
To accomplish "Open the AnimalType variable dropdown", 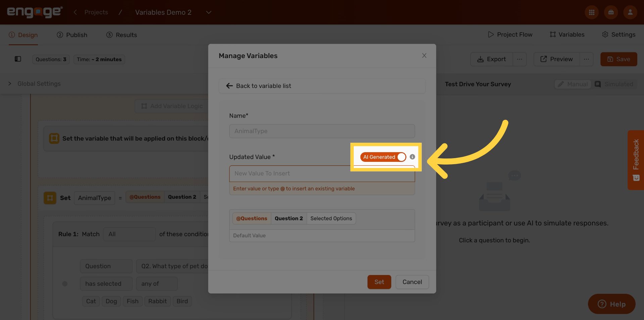I will click(95, 198).
